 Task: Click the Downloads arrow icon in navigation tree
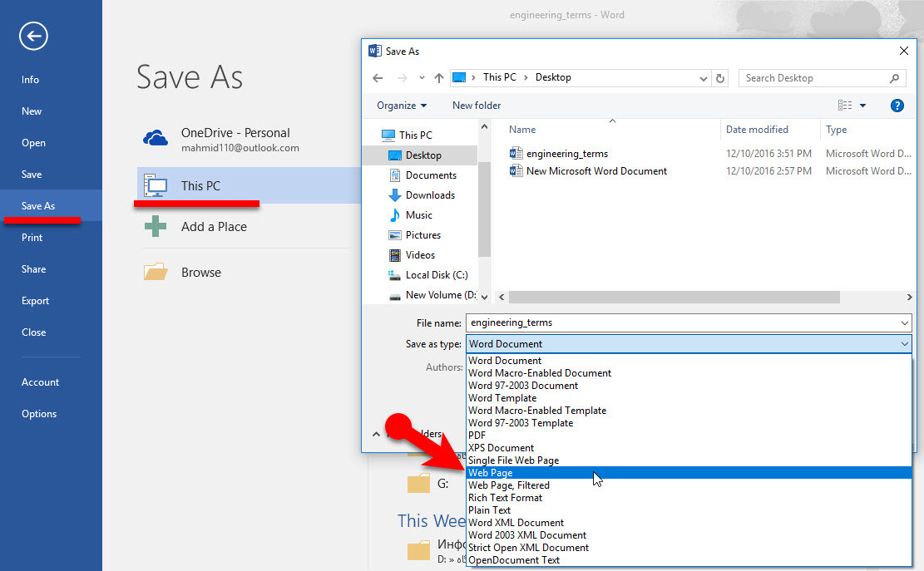pyautogui.click(x=395, y=194)
